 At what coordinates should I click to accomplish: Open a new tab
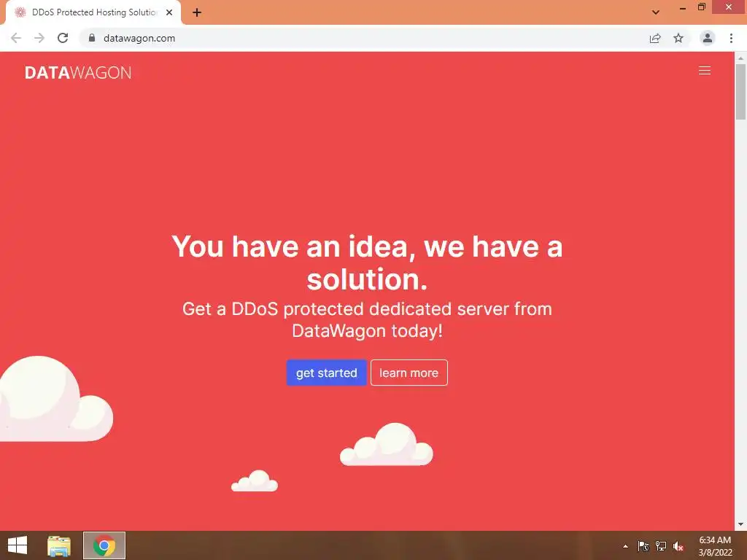click(197, 12)
